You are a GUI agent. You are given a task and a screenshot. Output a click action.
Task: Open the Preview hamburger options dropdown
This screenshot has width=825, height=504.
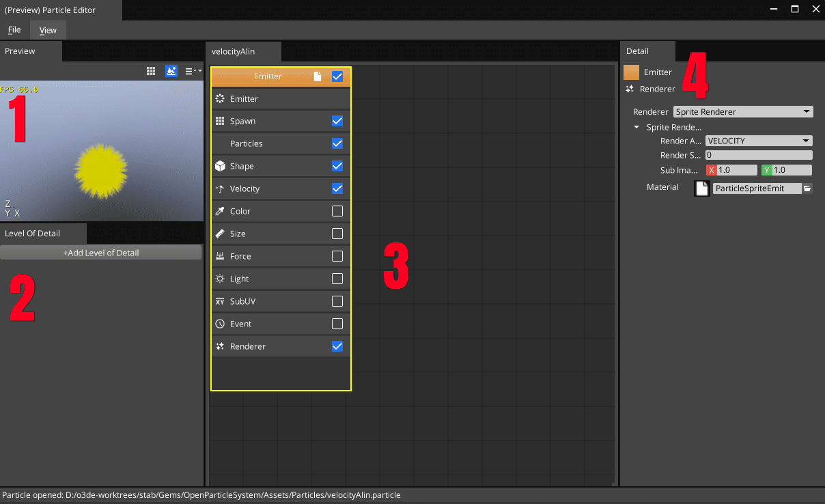pyautogui.click(x=193, y=71)
